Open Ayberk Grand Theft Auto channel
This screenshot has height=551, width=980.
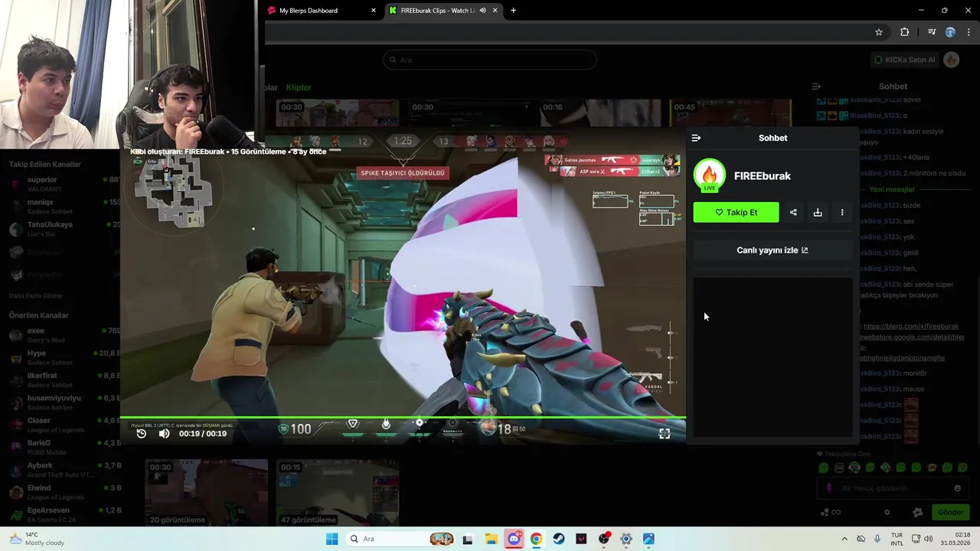point(60,469)
